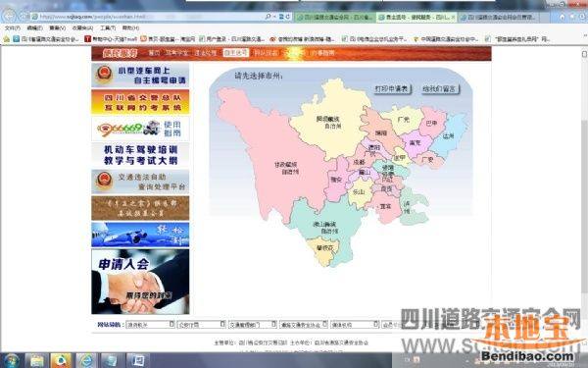Open the file explorer folder taskbar icon
The width and height of the screenshot is (588, 368).
coord(37,360)
